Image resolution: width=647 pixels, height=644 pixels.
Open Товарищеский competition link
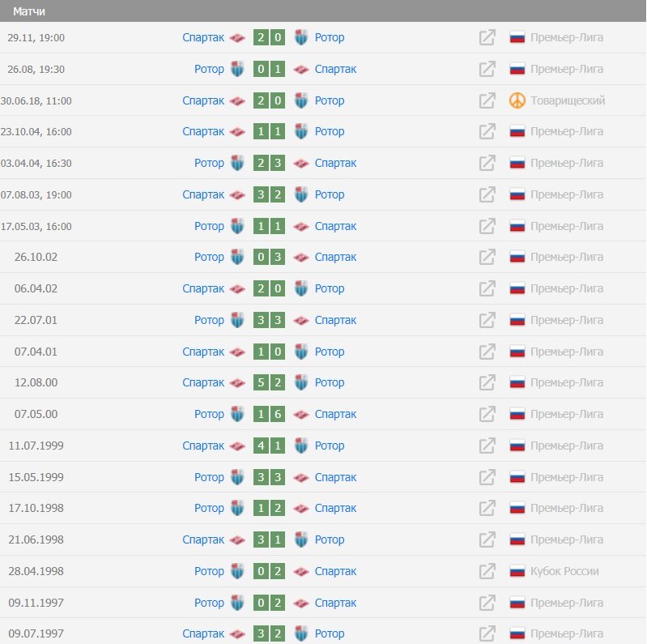point(568,100)
